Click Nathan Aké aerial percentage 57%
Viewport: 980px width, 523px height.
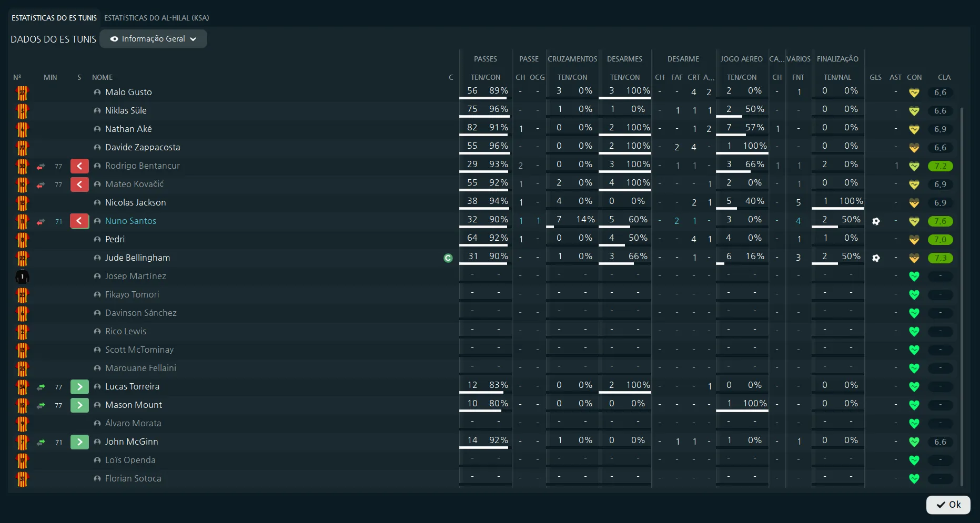(755, 127)
